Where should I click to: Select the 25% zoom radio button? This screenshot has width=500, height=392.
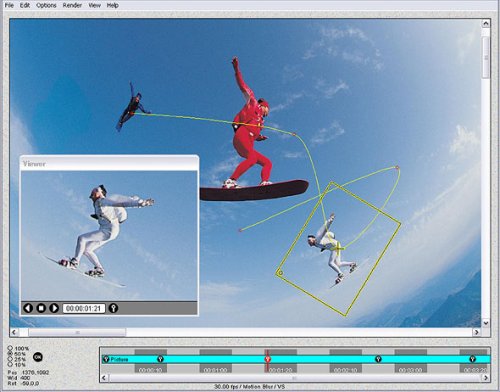tap(10, 359)
